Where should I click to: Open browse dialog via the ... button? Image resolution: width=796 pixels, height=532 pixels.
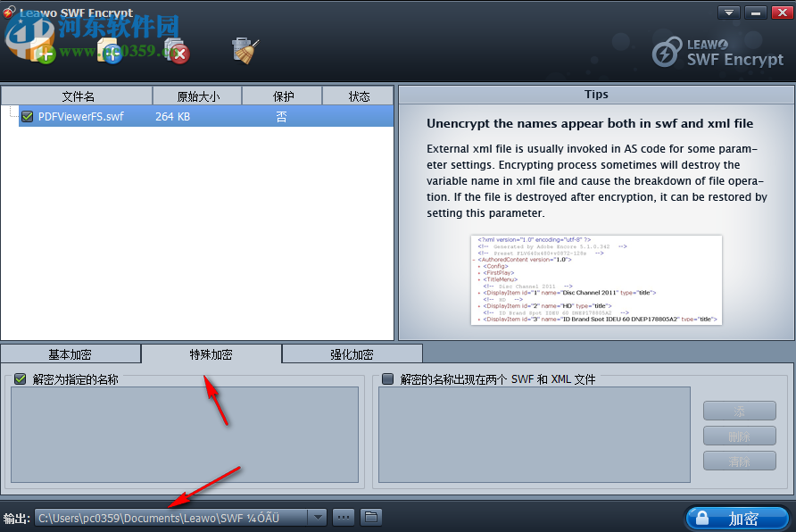click(344, 517)
